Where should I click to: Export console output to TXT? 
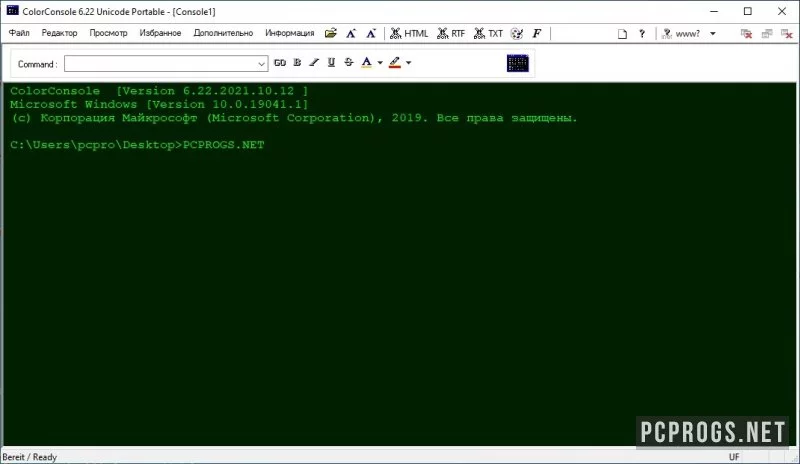(x=488, y=34)
